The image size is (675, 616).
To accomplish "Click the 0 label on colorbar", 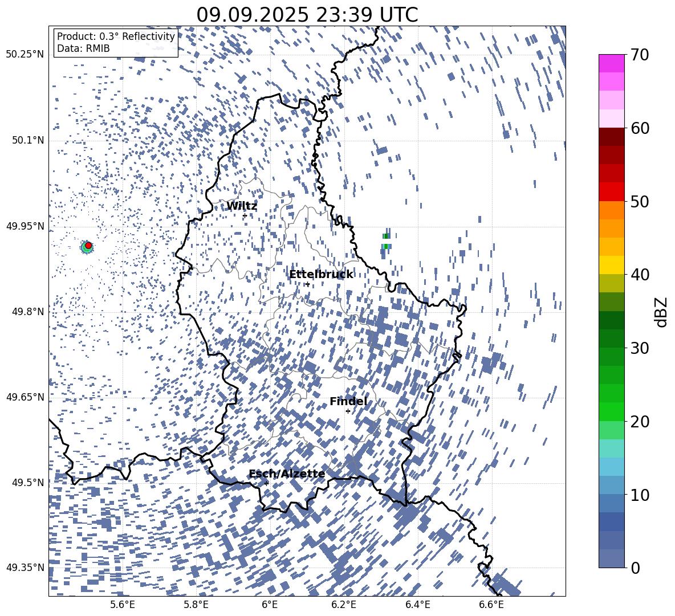I will point(635,568).
